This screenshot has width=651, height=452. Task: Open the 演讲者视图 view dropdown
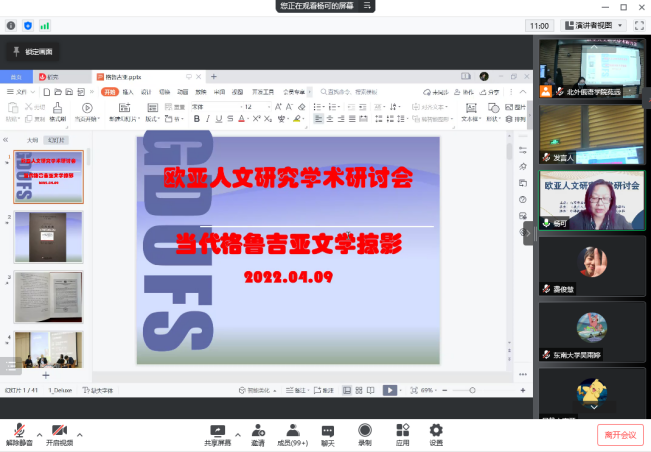click(x=592, y=26)
